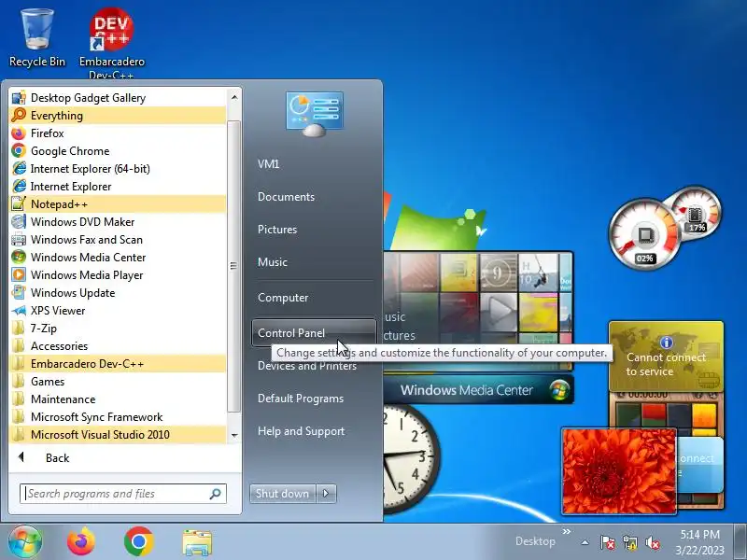Open Firefox from the programs list
Viewport: 747px width, 560px height.
(x=118, y=133)
